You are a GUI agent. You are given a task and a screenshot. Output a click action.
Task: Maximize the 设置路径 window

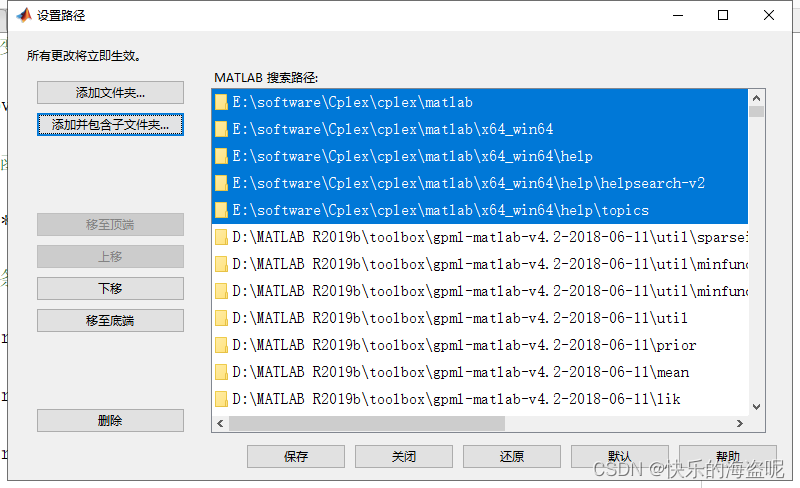click(723, 15)
